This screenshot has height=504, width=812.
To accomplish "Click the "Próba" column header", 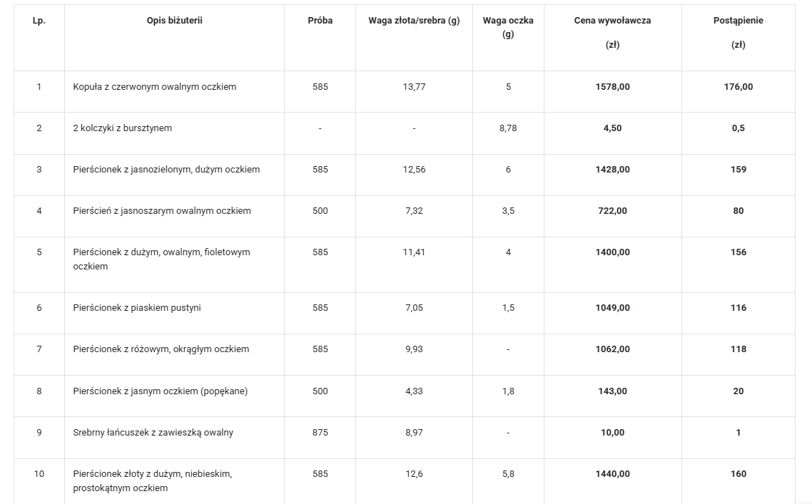I will (320, 21).
